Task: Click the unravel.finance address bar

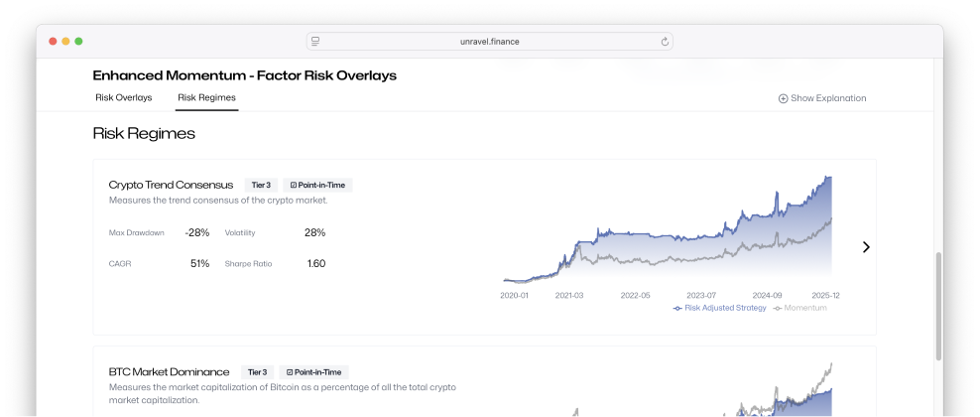Action: pyautogui.click(x=490, y=42)
